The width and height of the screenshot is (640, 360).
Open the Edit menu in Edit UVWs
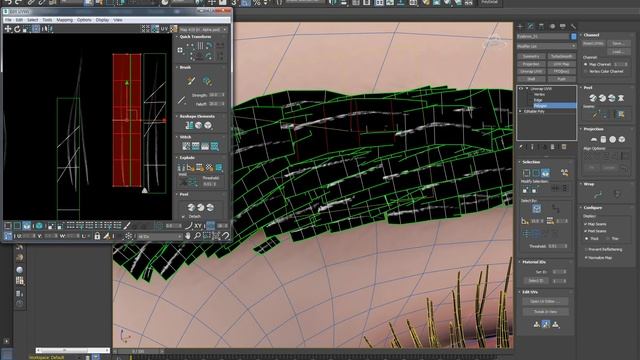click(x=19, y=20)
